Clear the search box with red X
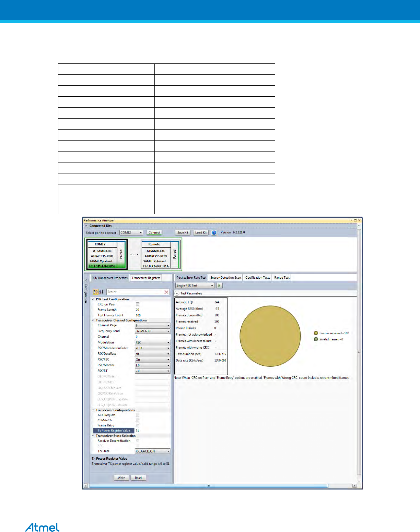 pos(166,292)
